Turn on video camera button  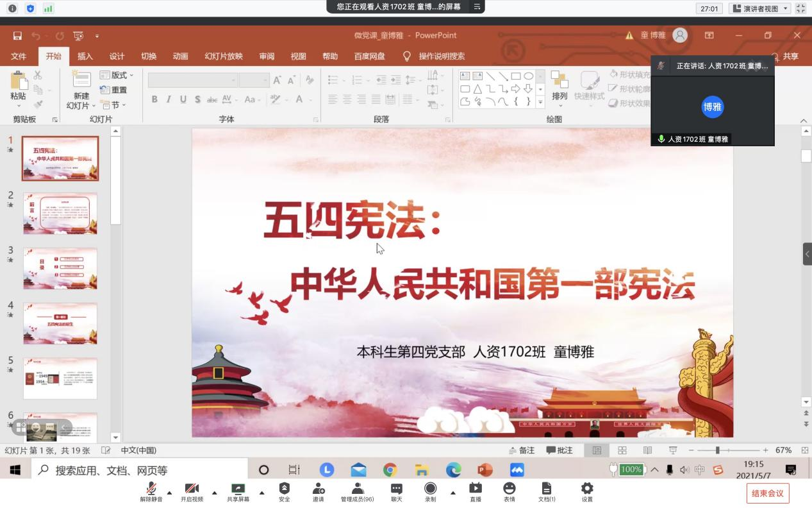click(x=192, y=492)
